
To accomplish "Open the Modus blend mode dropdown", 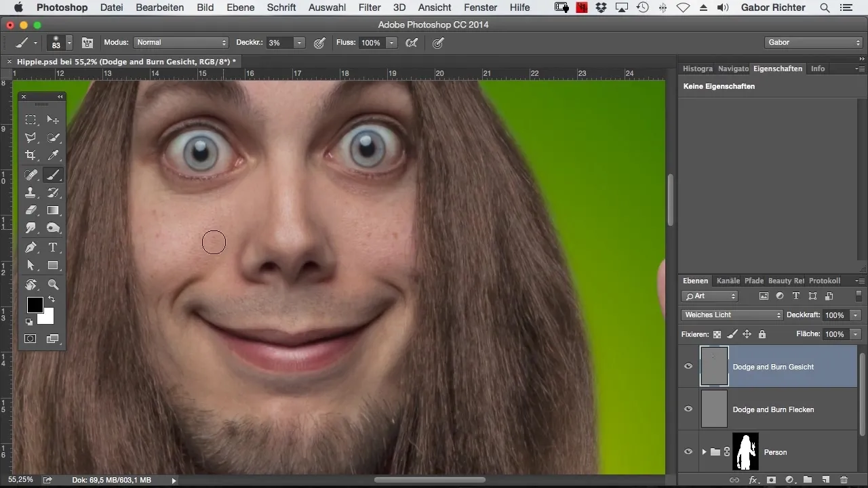I will [180, 43].
